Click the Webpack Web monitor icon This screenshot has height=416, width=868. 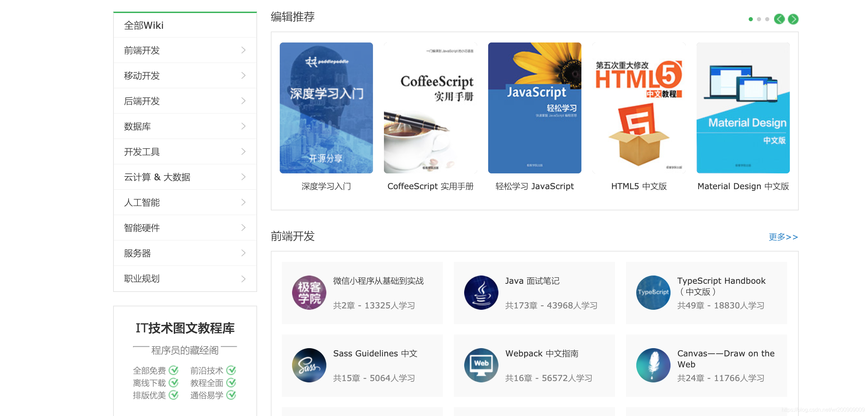click(481, 365)
